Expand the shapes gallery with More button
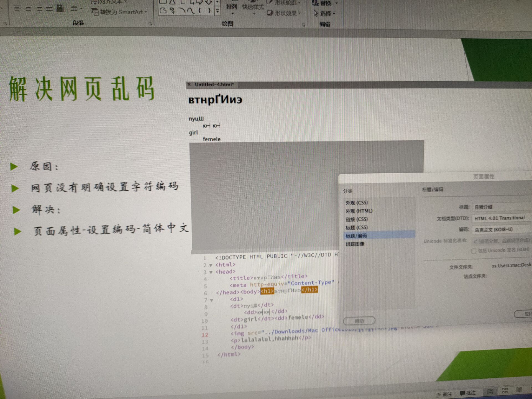Image resolution: width=532 pixels, height=399 pixels. tap(218, 11)
